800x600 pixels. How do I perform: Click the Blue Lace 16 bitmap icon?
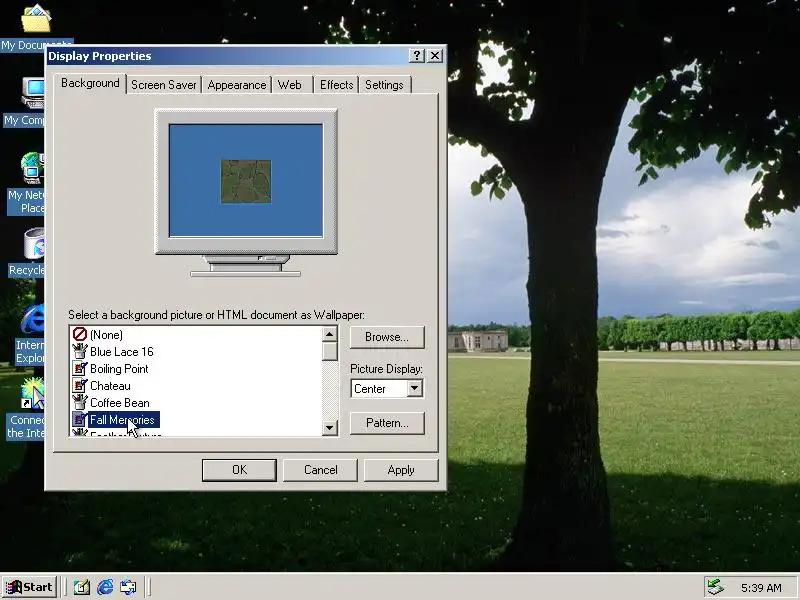pos(80,352)
